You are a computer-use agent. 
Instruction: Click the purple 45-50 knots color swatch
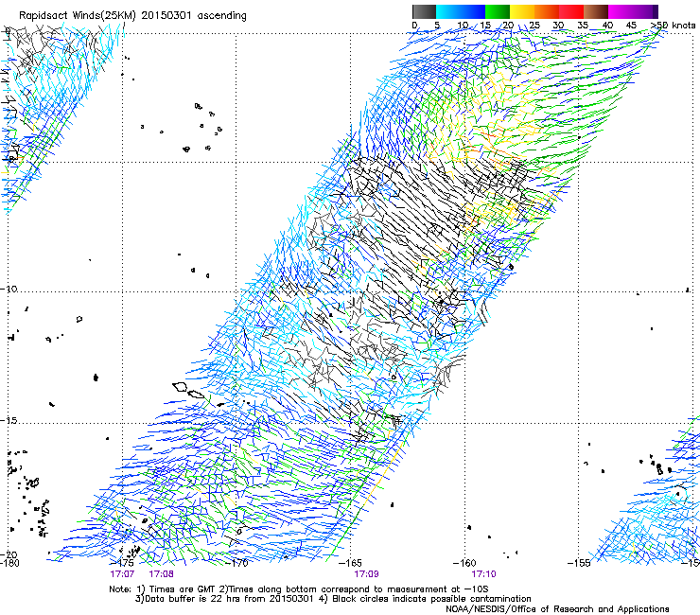(x=645, y=11)
